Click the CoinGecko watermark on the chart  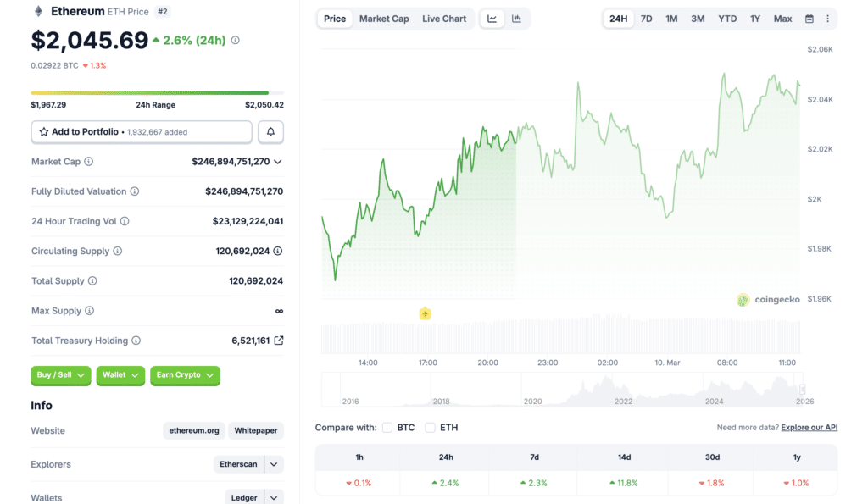coord(768,299)
